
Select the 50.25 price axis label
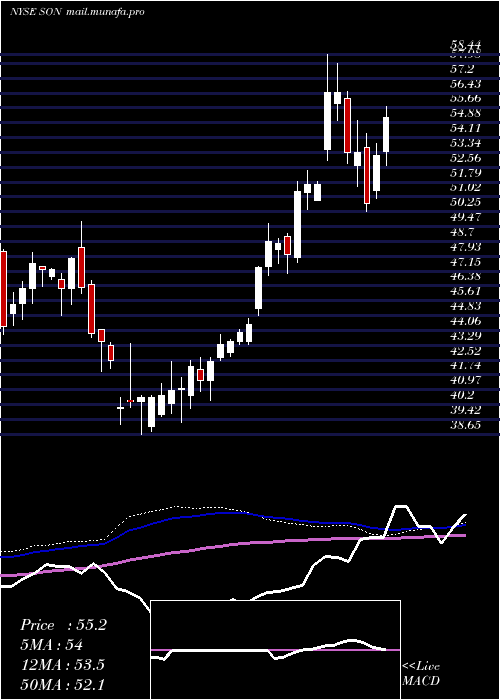466,202
